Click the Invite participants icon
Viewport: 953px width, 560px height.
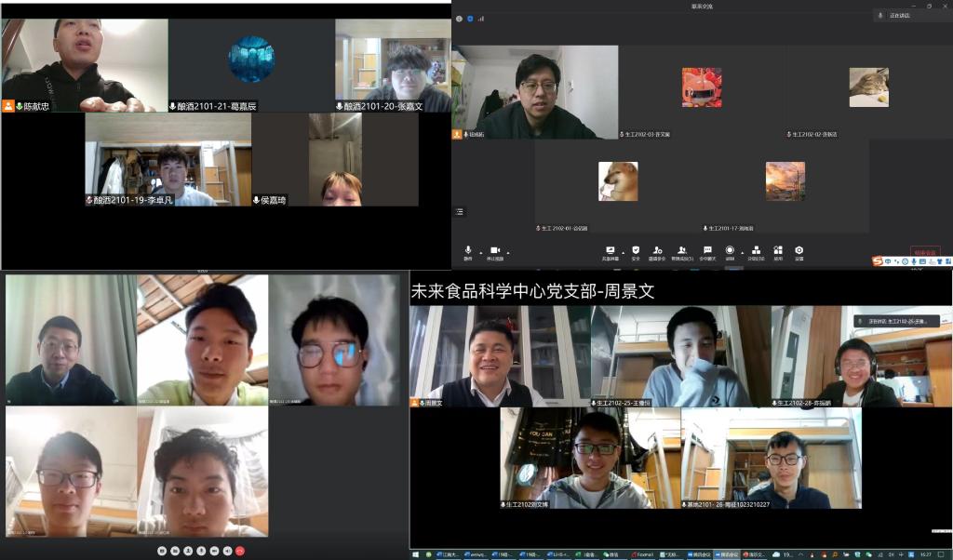[x=657, y=250]
